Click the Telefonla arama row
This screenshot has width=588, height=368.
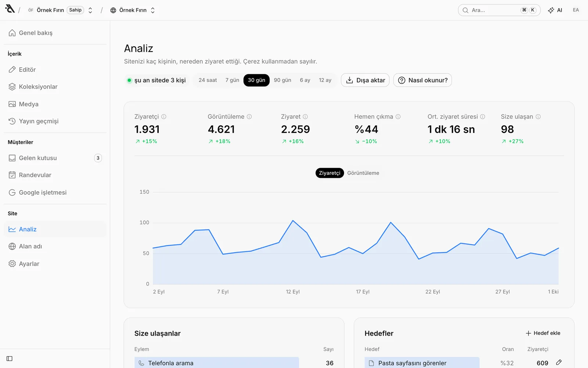(x=234, y=363)
